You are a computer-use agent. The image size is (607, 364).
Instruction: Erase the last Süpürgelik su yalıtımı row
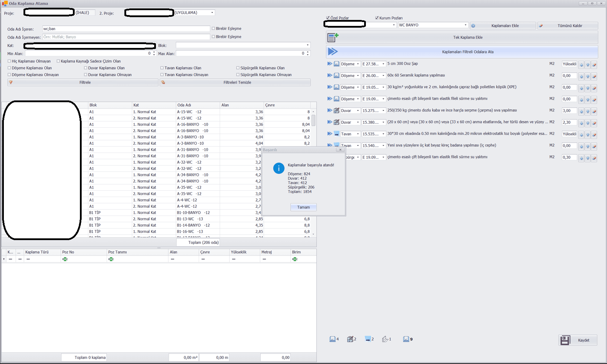pos(594,158)
